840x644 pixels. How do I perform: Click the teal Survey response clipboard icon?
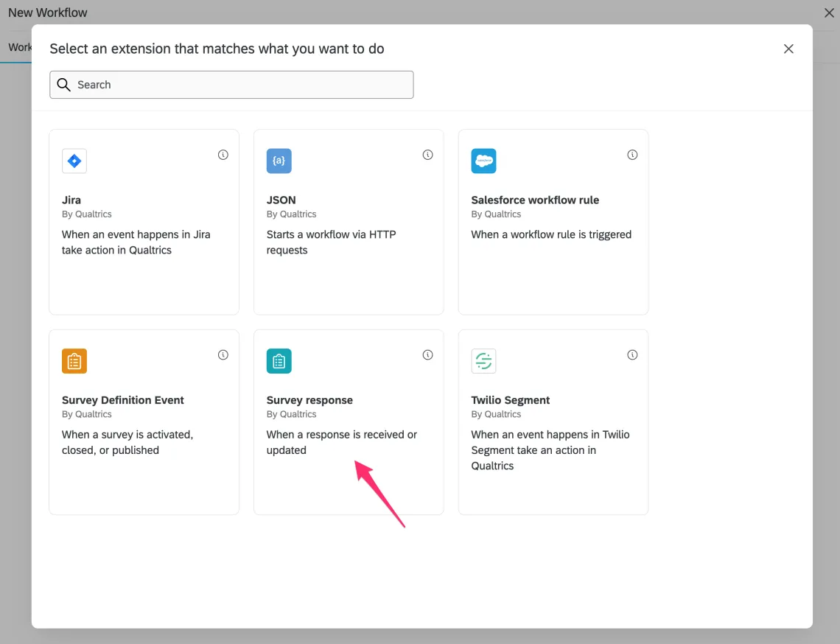pyautogui.click(x=279, y=361)
